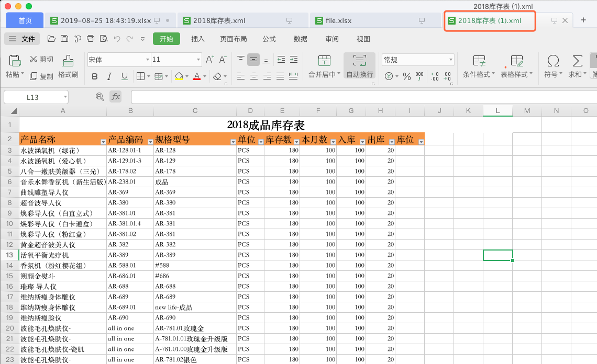Apply thousands separator format

pos(419,76)
